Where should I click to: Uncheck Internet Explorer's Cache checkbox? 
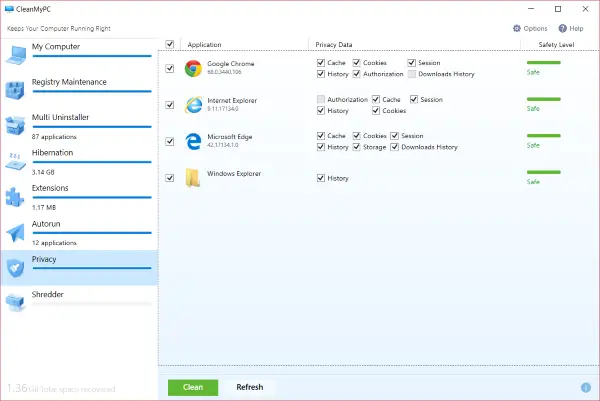[376, 99]
